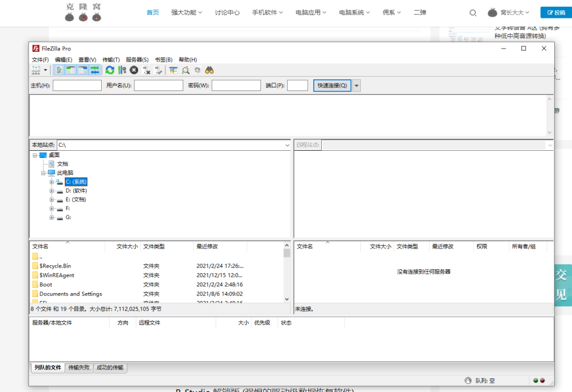The image size is (572, 392).
Task: Open the 讨论中心 website link
Action: [227, 12]
